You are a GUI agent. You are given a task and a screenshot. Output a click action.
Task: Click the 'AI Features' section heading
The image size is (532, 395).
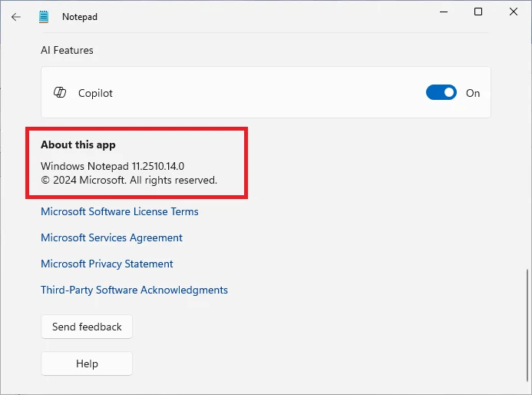coord(67,50)
